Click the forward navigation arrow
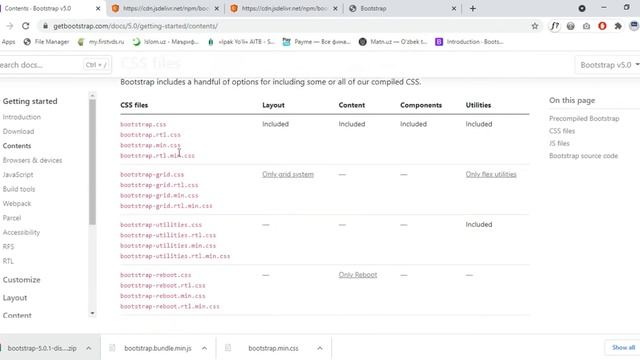 (10, 26)
